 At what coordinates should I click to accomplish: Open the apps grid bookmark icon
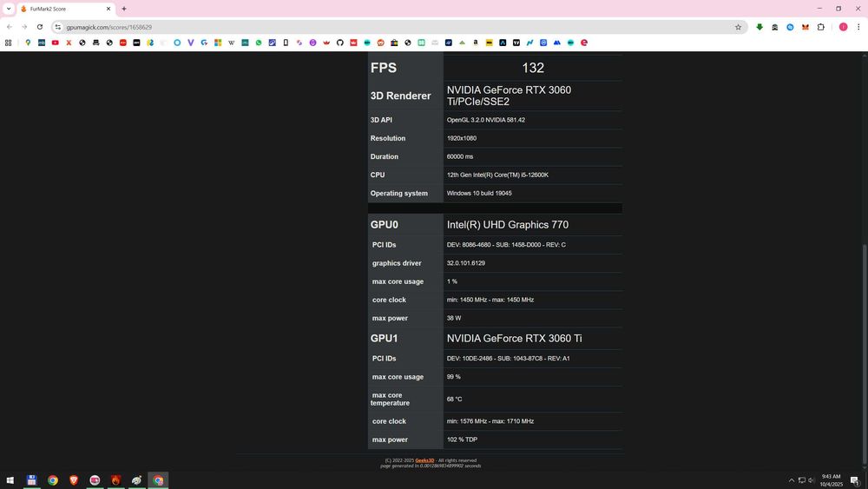[x=9, y=43]
